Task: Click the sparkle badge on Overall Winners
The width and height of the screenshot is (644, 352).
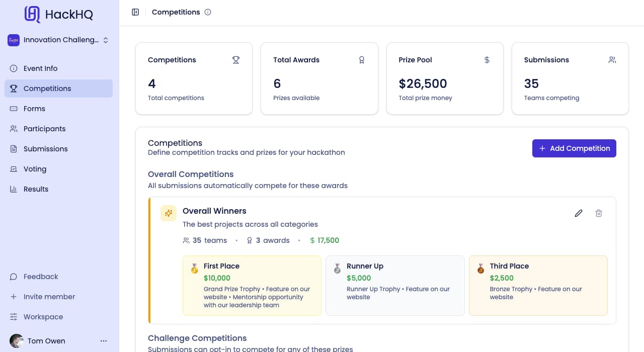Action: (168, 213)
